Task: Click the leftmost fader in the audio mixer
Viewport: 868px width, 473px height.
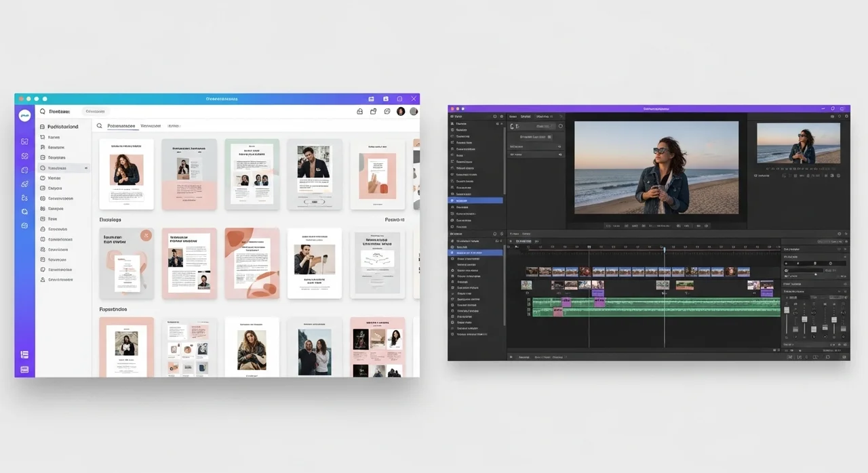Action: coord(787,310)
